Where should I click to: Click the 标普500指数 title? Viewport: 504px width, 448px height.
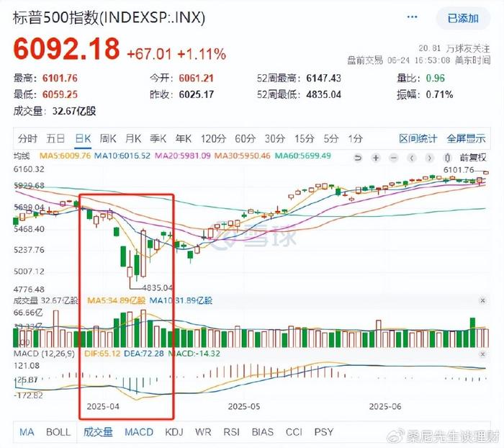point(109,18)
